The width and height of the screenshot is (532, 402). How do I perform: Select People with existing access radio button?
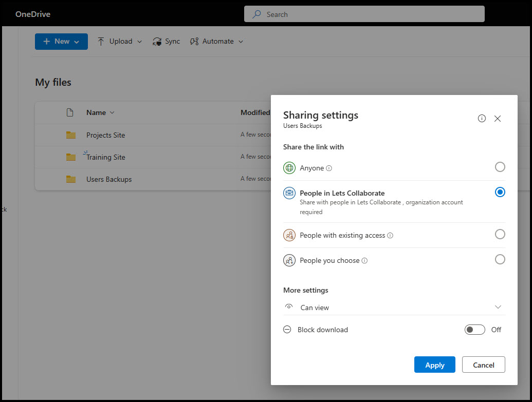[500, 234]
